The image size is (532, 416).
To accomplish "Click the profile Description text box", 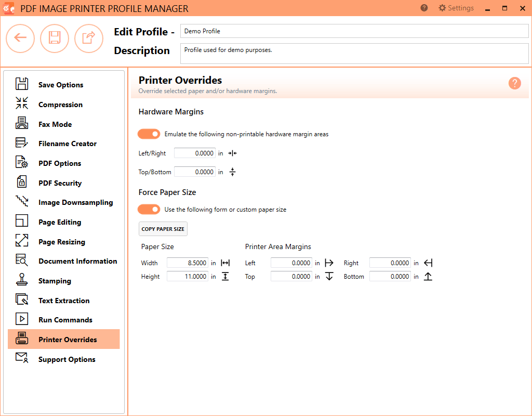I will [354, 53].
